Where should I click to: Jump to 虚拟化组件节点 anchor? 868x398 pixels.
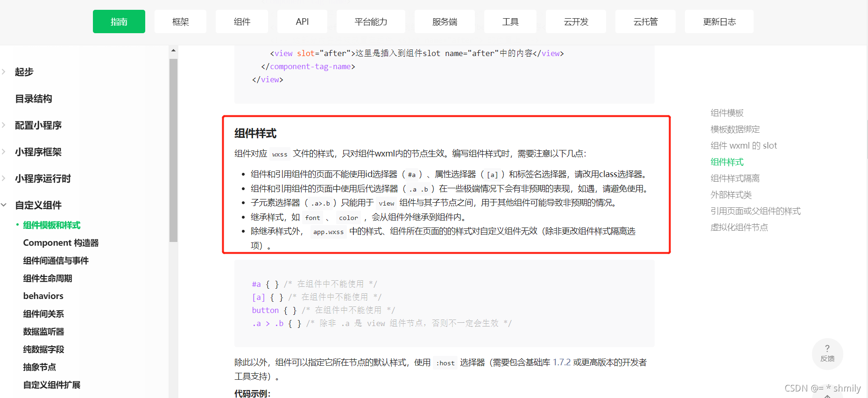[739, 227]
